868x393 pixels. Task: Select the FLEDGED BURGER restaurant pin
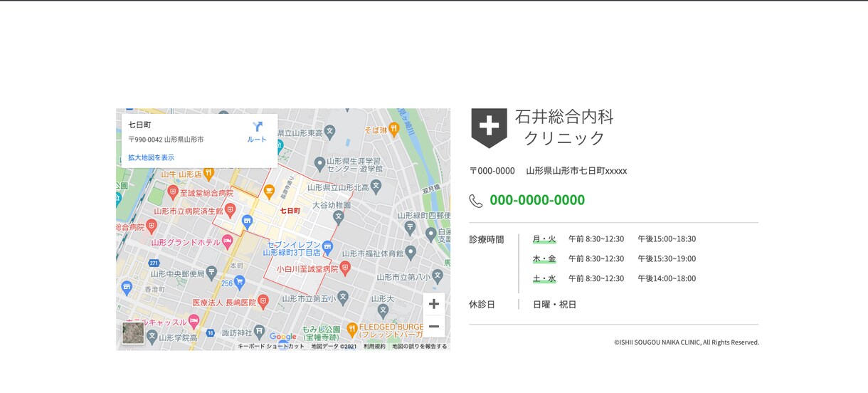(x=351, y=329)
